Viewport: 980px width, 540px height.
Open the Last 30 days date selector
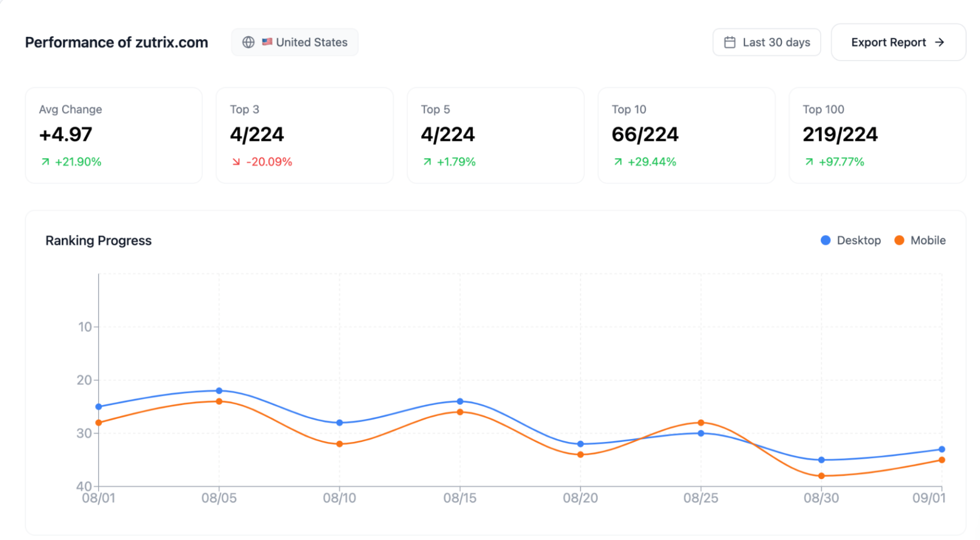click(767, 42)
